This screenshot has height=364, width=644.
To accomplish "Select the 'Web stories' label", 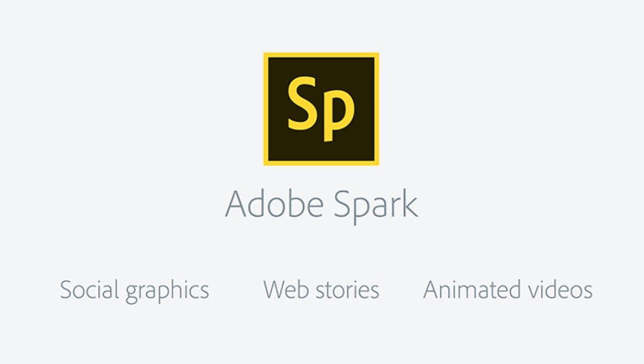I will pyautogui.click(x=321, y=290).
